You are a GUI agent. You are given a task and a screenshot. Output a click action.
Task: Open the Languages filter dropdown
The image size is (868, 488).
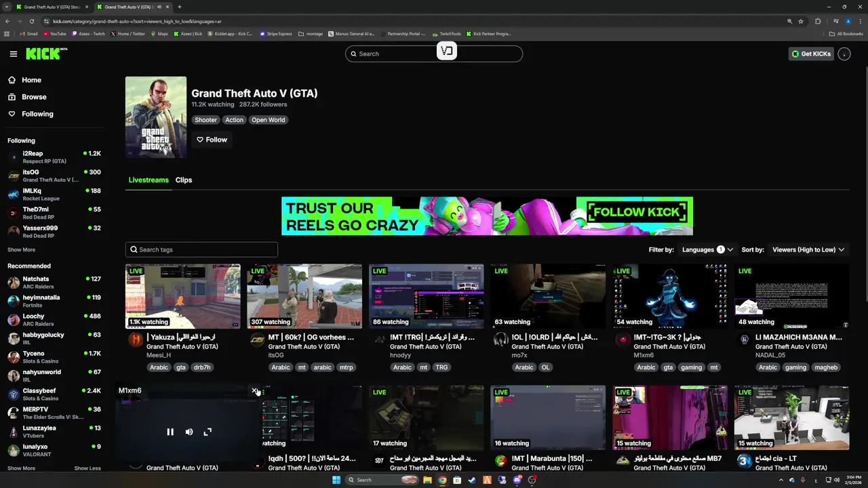pyautogui.click(x=707, y=249)
